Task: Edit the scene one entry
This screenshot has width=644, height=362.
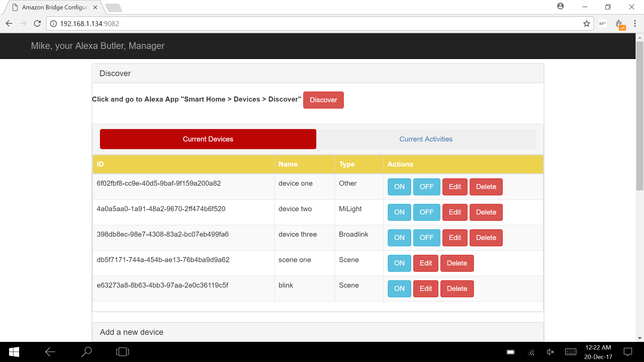Action: click(426, 263)
